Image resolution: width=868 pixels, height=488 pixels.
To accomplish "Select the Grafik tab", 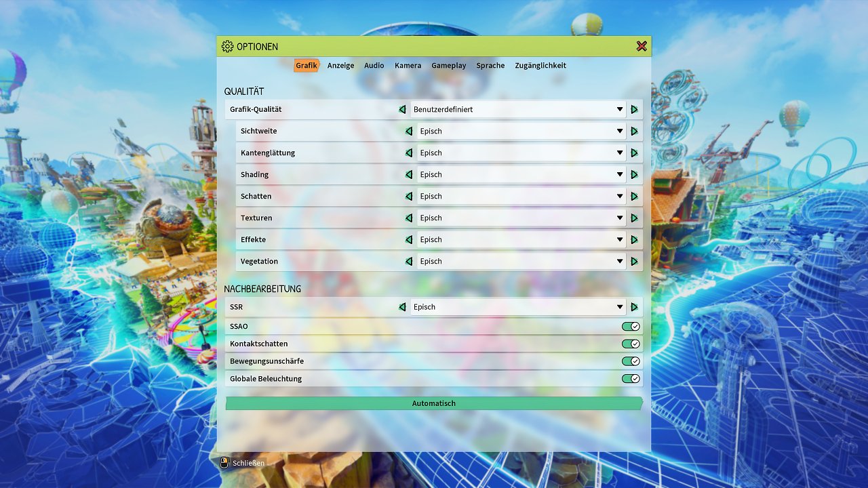I will [307, 65].
